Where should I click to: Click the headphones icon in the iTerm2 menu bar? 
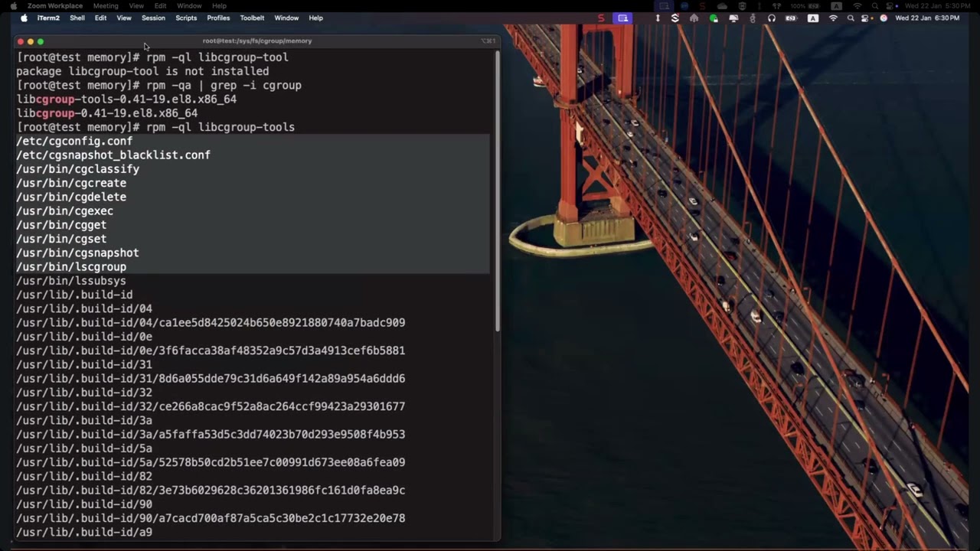tap(771, 18)
